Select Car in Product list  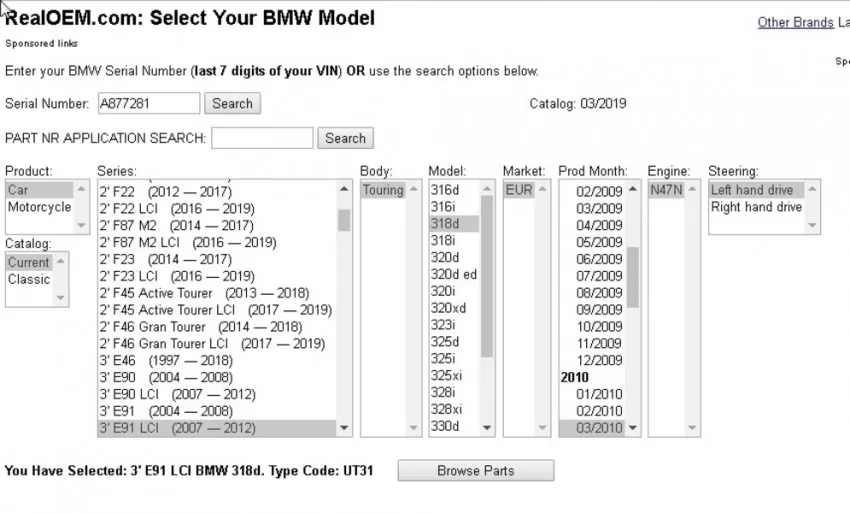pyautogui.click(x=40, y=190)
